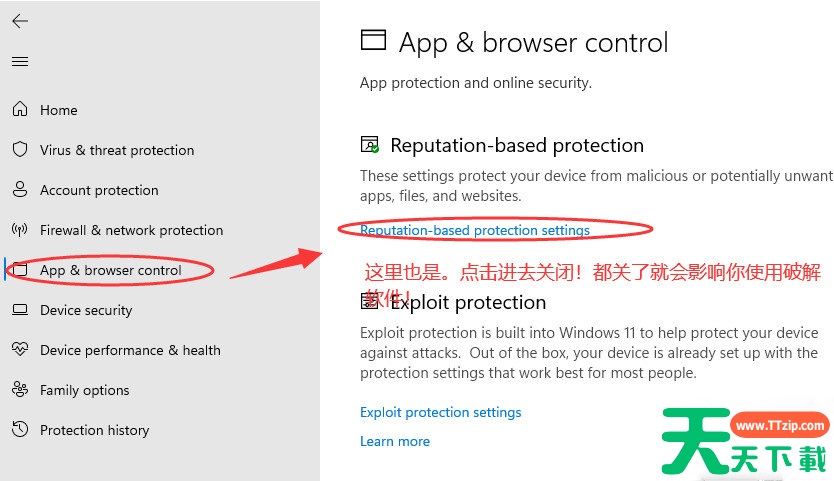834x481 pixels.
Task: Select Account protection menu item
Action: (99, 190)
